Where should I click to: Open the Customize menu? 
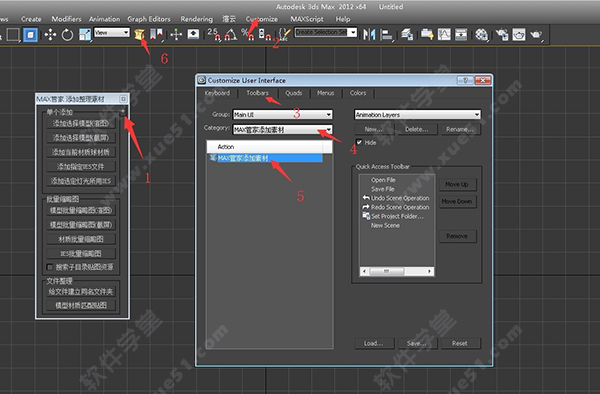(262, 19)
